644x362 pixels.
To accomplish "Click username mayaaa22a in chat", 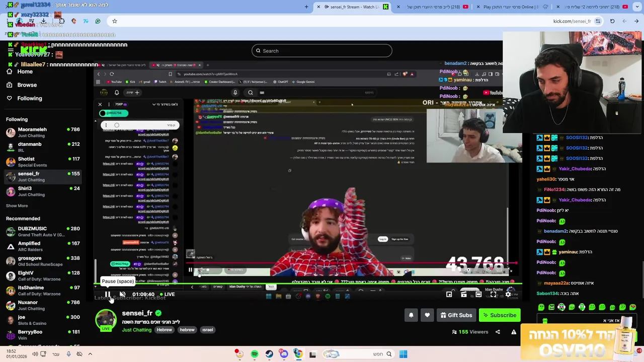I will point(556,283).
